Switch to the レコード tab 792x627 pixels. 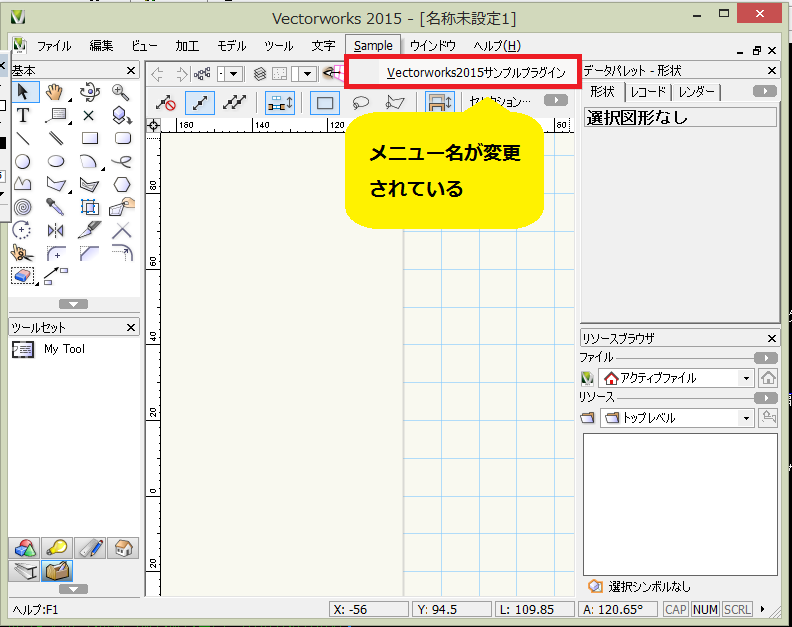pyautogui.click(x=649, y=92)
